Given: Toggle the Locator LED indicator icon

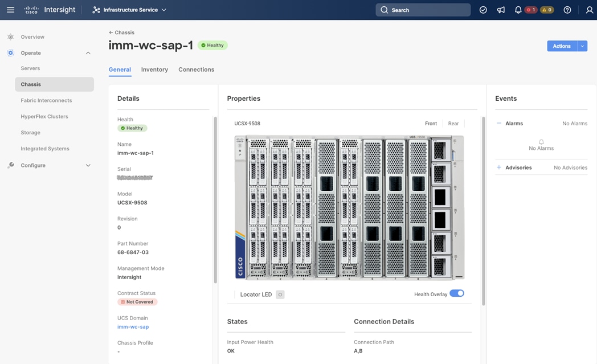Looking at the screenshot, I should tap(280, 295).
